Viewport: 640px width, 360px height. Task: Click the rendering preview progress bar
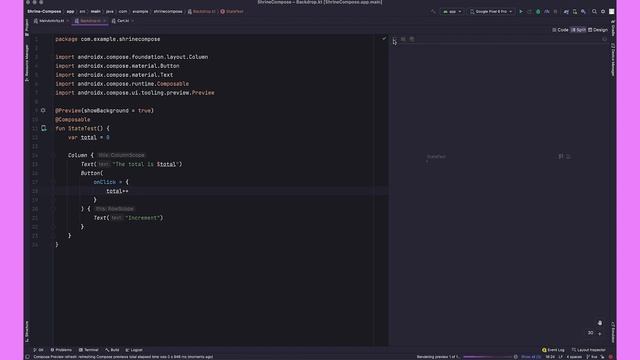(x=487, y=357)
